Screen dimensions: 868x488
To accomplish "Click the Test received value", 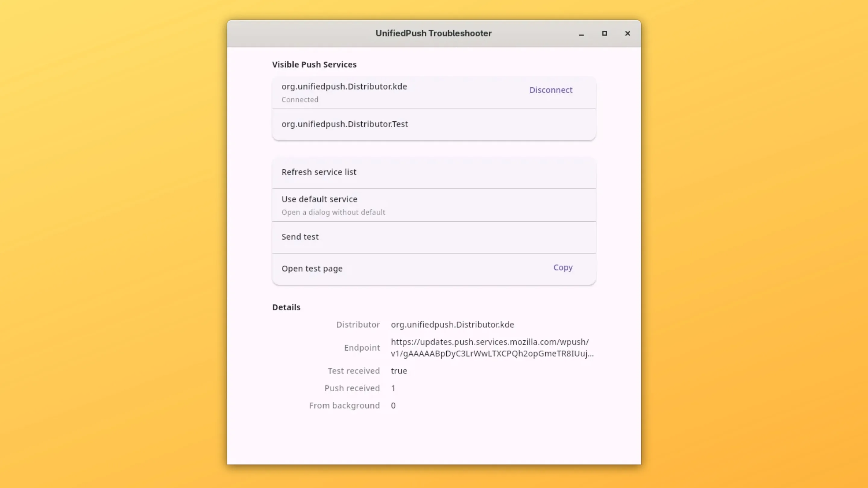I will [x=399, y=371].
